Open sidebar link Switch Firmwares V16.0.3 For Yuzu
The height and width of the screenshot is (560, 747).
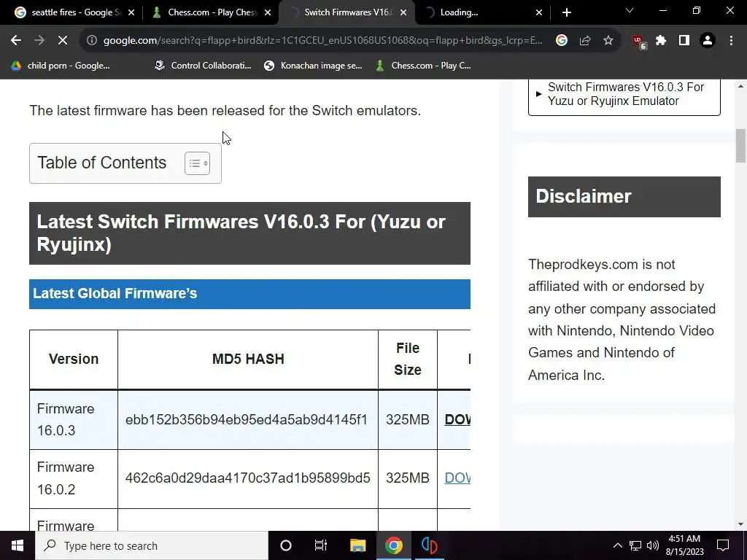[x=625, y=94]
